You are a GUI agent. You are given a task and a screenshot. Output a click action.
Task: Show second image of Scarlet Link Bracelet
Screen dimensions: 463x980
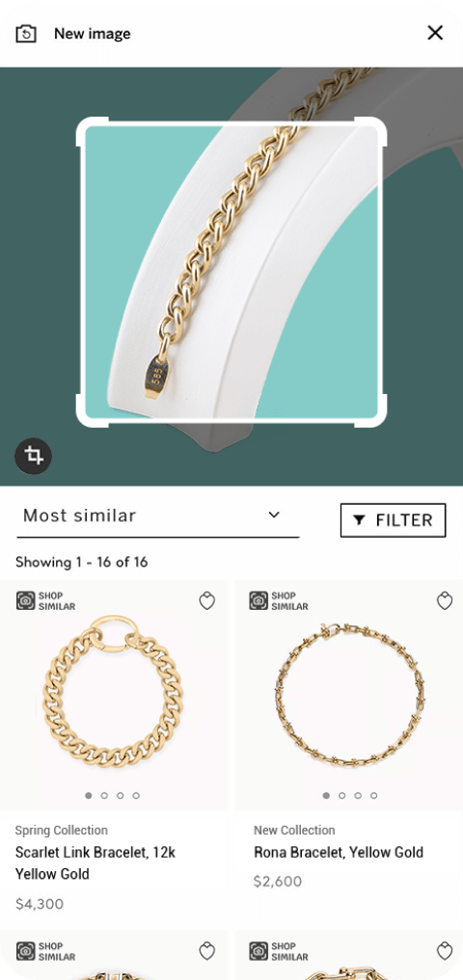104,796
